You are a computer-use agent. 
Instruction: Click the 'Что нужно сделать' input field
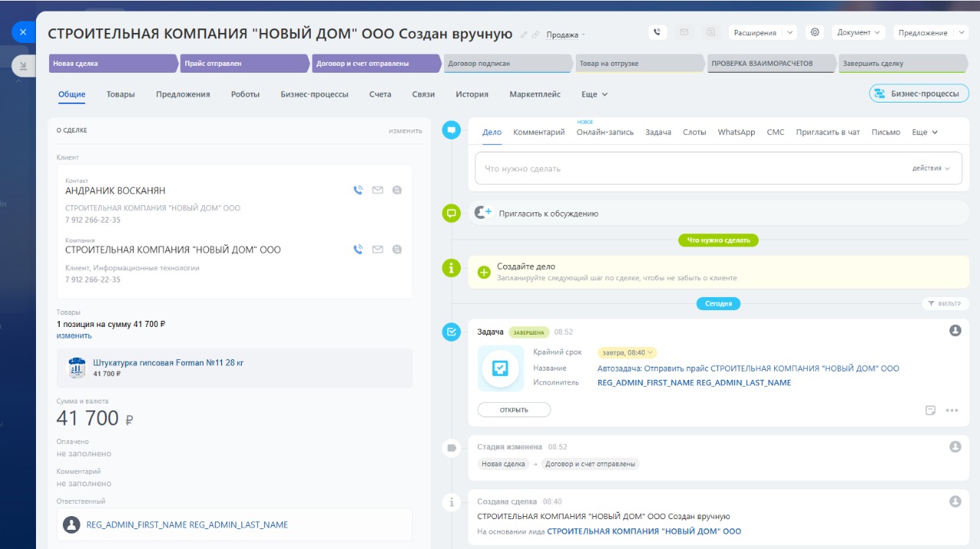point(689,168)
